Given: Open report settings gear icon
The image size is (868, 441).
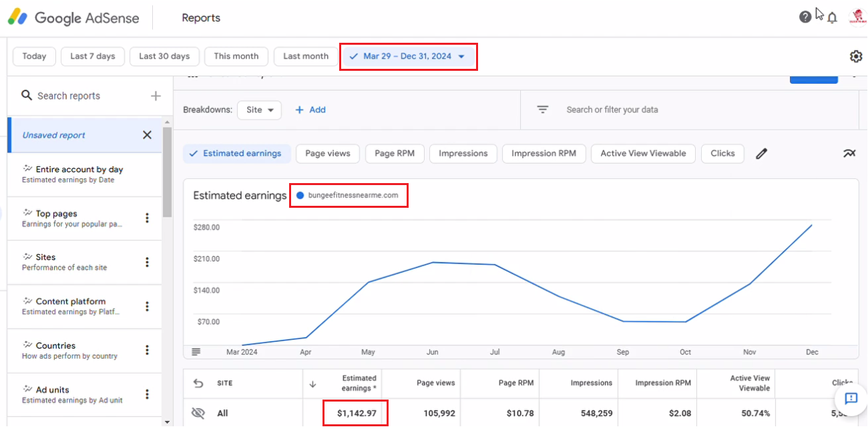Looking at the screenshot, I should click(856, 56).
